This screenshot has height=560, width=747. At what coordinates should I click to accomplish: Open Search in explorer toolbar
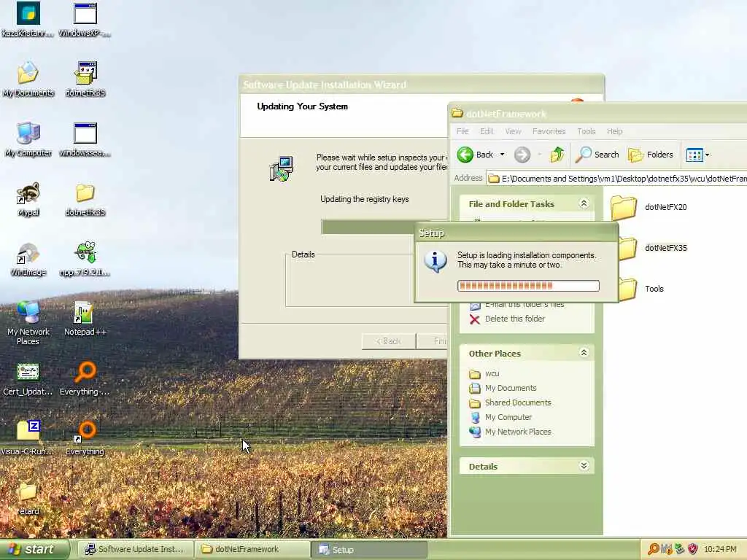597,155
